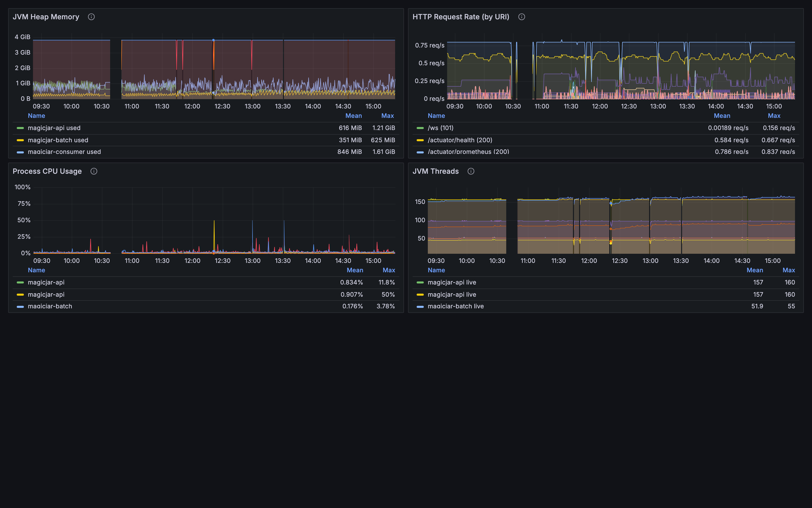The width and height of the screenshot is (812, 508).
Task: Click the 0.00189 req/s mean value
Action: pyautogui.click(x=728, y=128)
